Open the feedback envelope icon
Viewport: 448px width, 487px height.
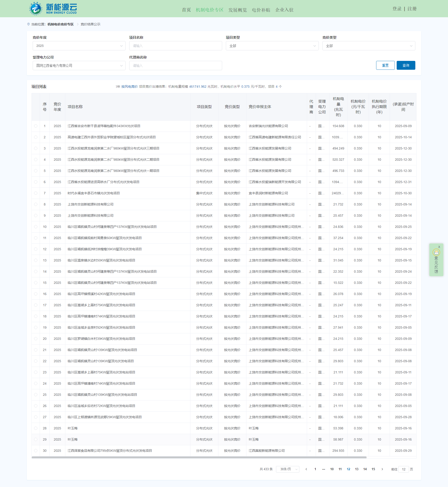click(x=436, y=252)
